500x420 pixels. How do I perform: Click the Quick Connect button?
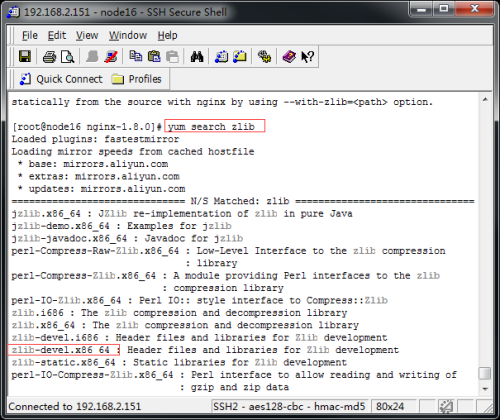(x=61, y=79)
